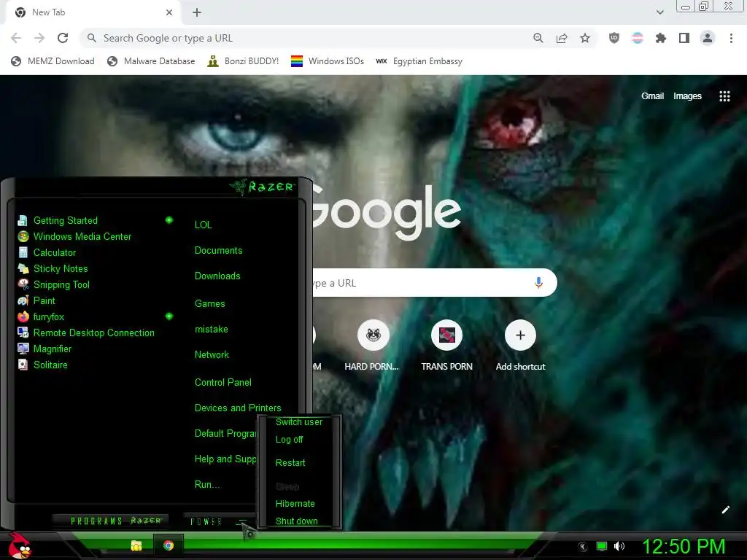Open Network in start menu
This screenshot has width=747, height=560.
pyautogui.click(x=212, y=355)
